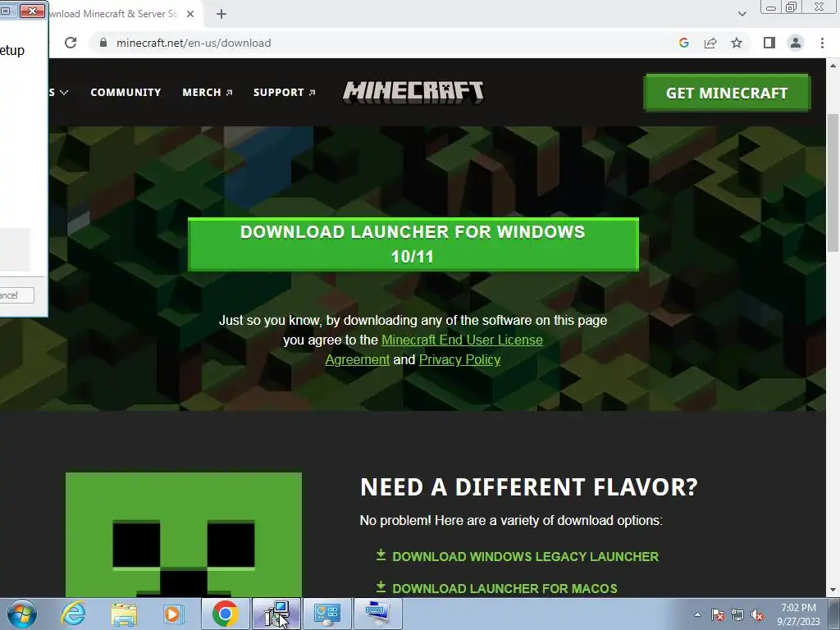
Task: Close the Minecraft download tab
Action: [190, 14]
